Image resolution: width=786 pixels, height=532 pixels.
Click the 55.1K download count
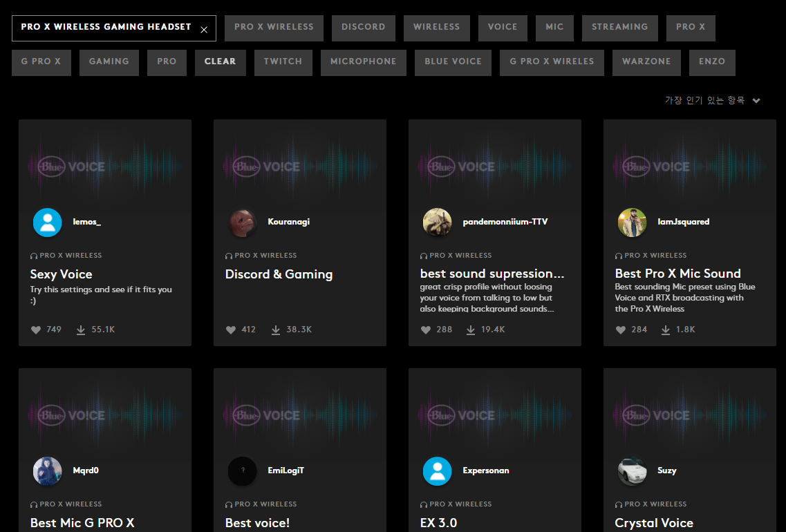click(x=103, y=330)
